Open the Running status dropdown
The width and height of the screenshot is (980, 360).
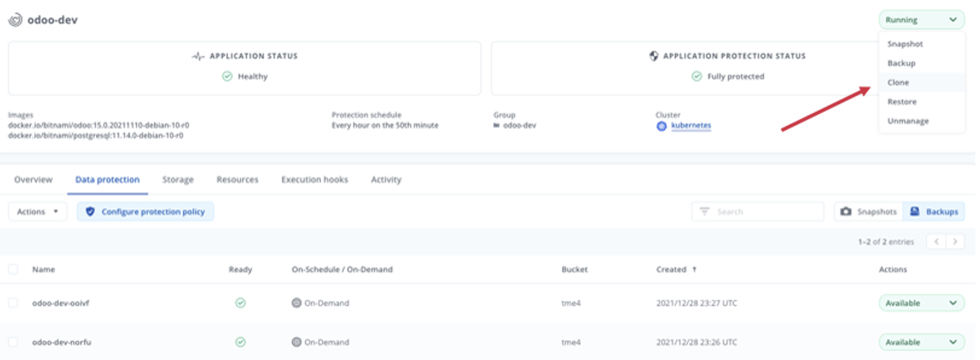tap(922, 20)
